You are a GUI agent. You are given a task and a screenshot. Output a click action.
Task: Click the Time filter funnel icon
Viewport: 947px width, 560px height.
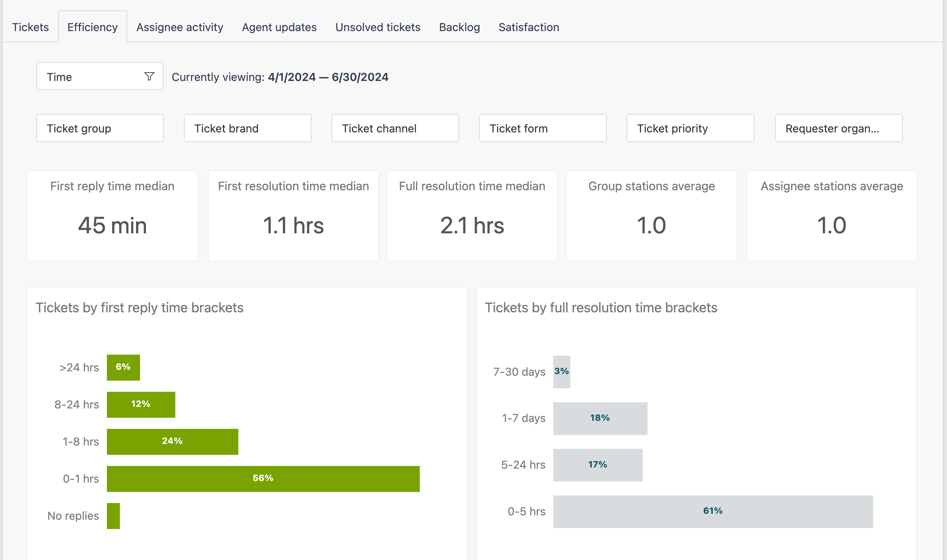tap(149, 76)
